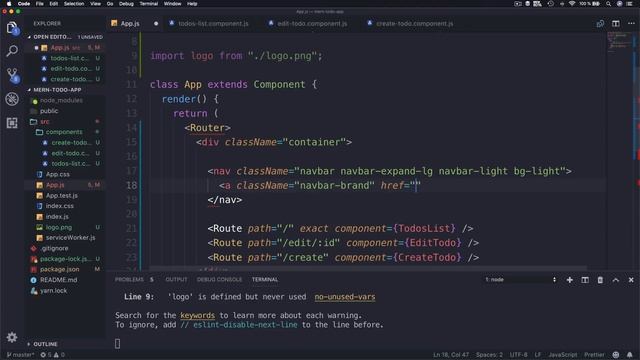Open the Explorer view in activity bar
640x360 pixels.
coord(12,28)
